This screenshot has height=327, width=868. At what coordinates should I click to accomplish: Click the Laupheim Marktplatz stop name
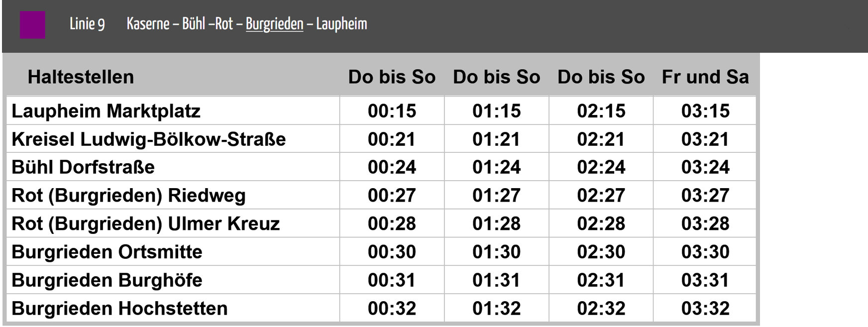pyautogui.click(x=106, y=111)
